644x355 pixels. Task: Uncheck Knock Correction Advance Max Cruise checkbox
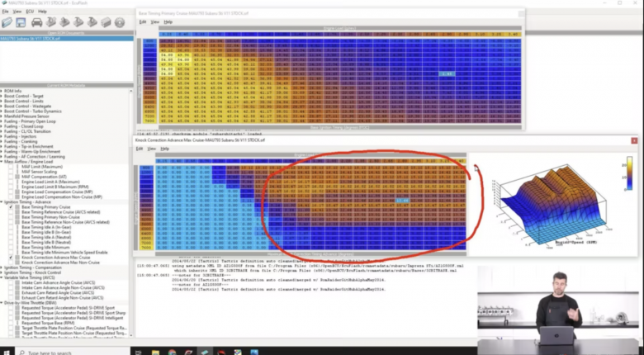click(x=11, y=257)
